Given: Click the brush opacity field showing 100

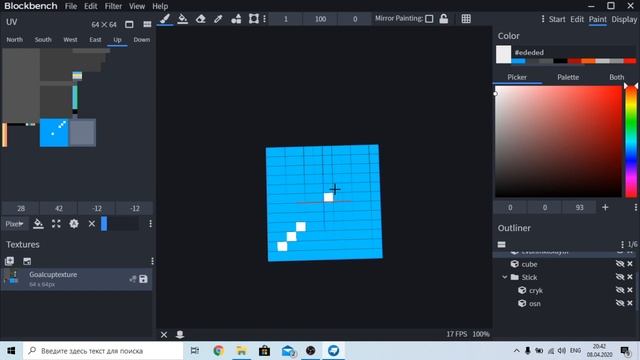Looking at the screenshot, I should pos(320,19).
